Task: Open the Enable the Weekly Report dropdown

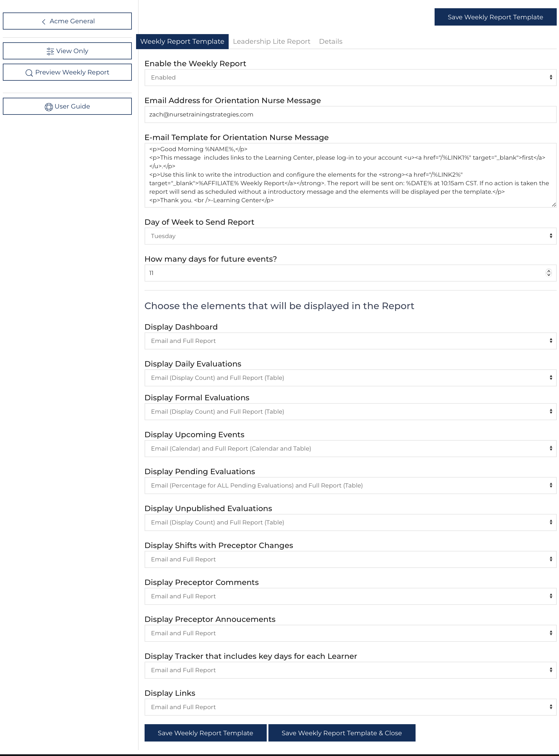Action: (x=350, y=78)
